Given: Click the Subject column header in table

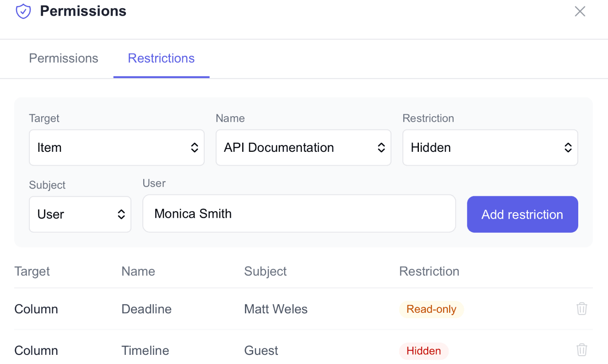Looking at the screenshot, I should point(265,271).
